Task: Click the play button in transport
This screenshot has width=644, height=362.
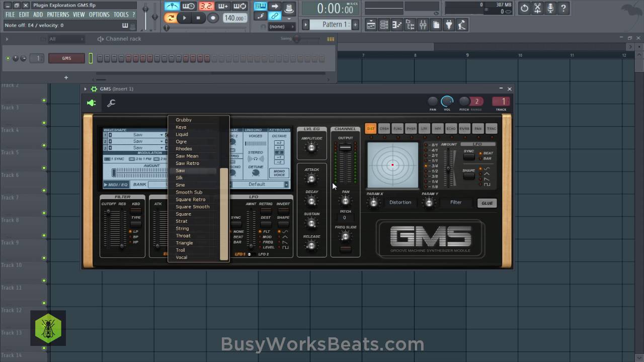Action: point(185,18)
